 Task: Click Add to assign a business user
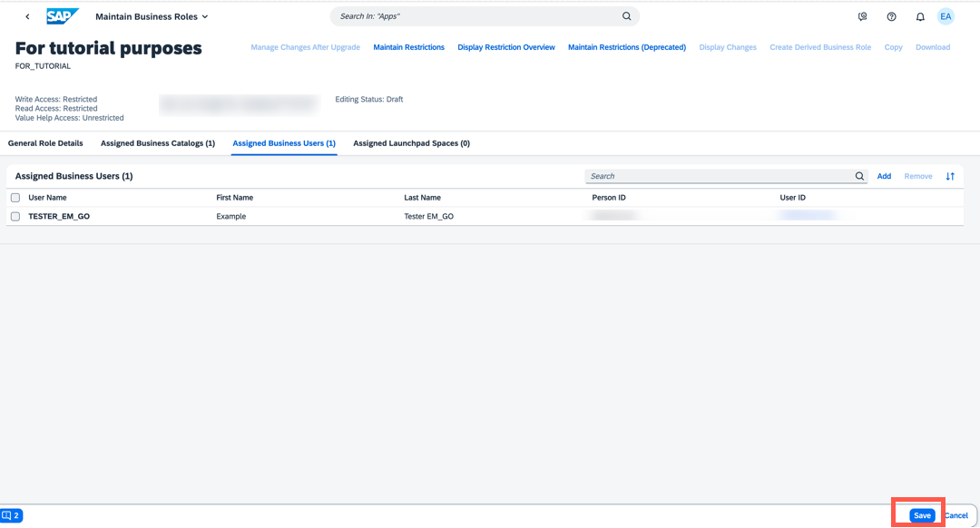point(884,176)
